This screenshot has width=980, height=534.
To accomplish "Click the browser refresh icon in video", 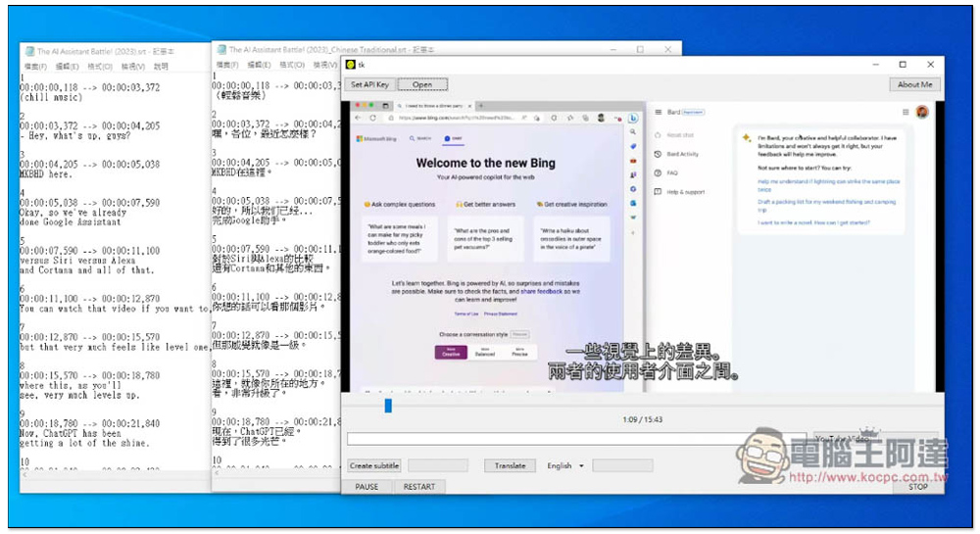I will (373, 118).
